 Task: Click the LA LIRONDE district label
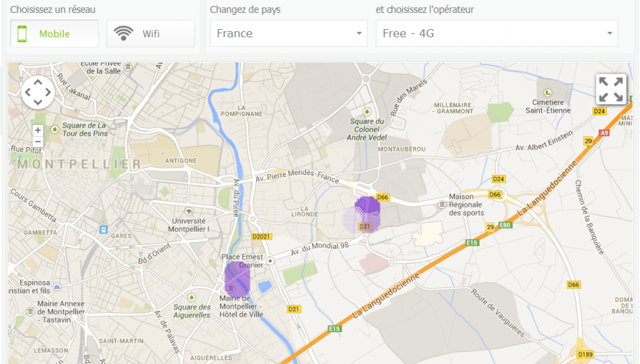[306, 212]
